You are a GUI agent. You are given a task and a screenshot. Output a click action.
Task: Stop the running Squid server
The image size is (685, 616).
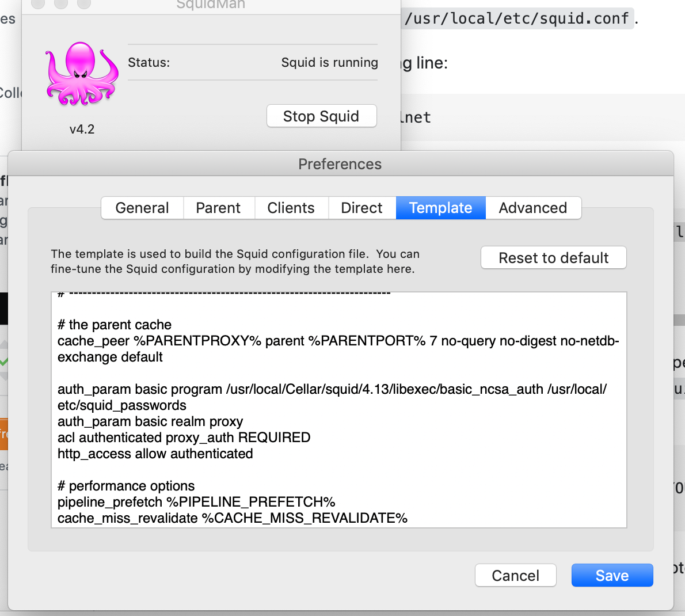pyautogui.click(x=322, y=116)
